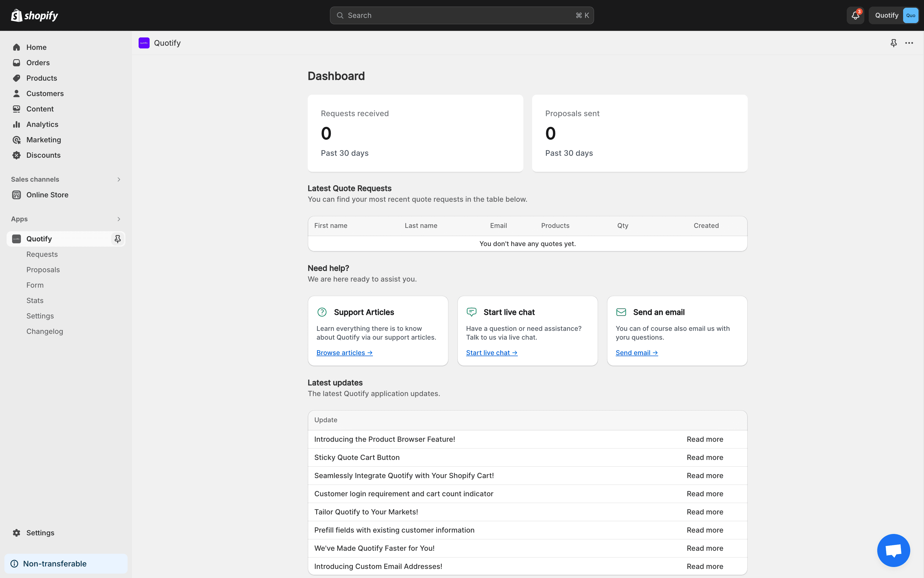Viewport: 924px width, 578px height.
Task: Click the Discounts badge icon
Action: click(x=16, y=155)
